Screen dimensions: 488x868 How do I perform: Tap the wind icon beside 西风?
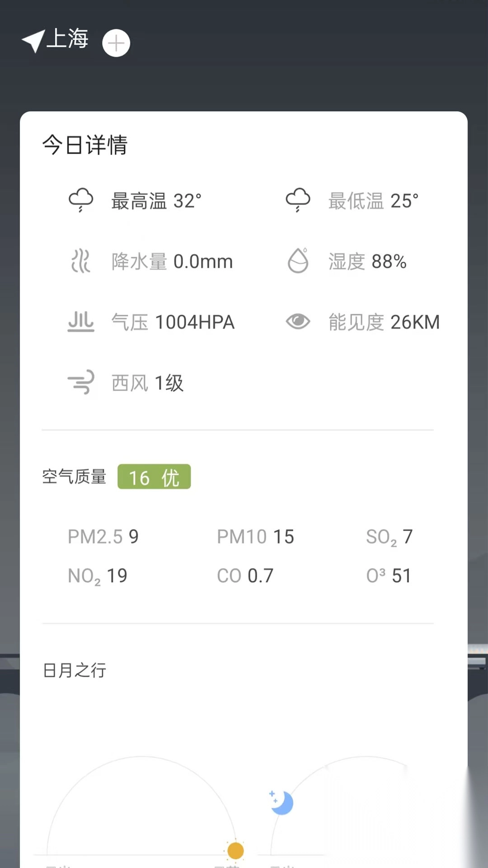[x=81, y=382]
